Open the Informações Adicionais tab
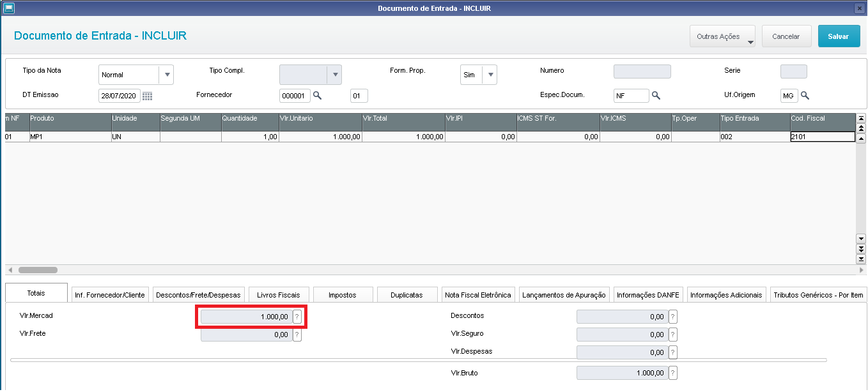 click(727, 295)
